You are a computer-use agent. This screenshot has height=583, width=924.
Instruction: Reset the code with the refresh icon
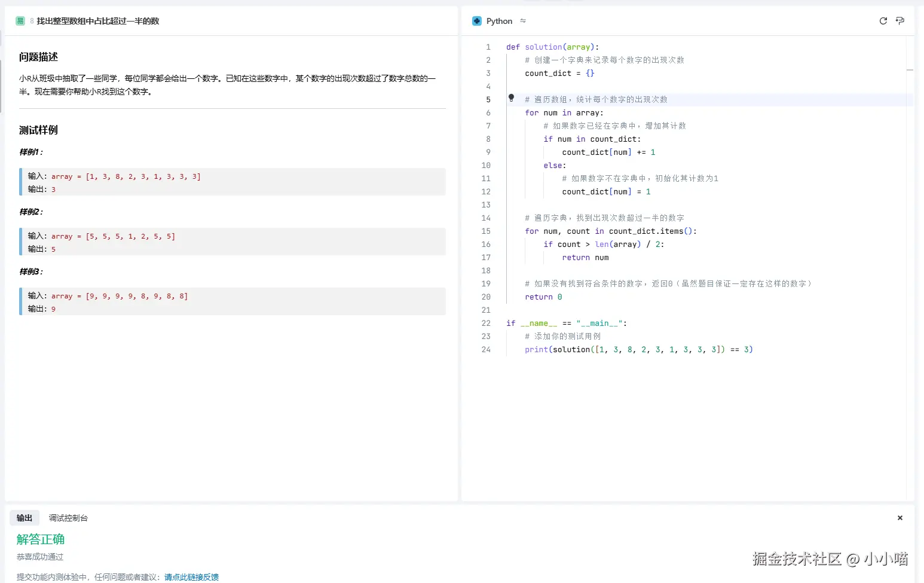pos(883,21)
